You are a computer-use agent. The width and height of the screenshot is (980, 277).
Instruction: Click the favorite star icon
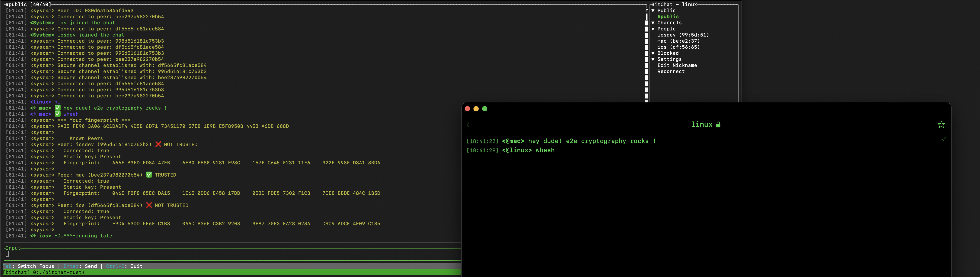(941, 125)
